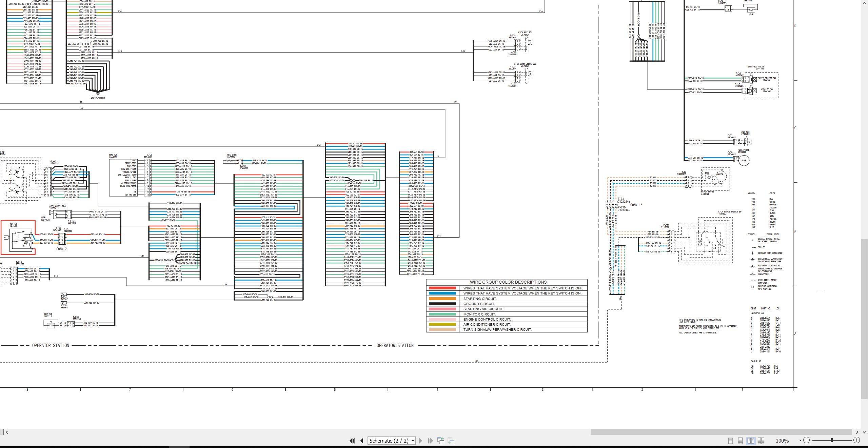
Task: Click the horizontal scrollbar left arrow
Action: [7, 432]
